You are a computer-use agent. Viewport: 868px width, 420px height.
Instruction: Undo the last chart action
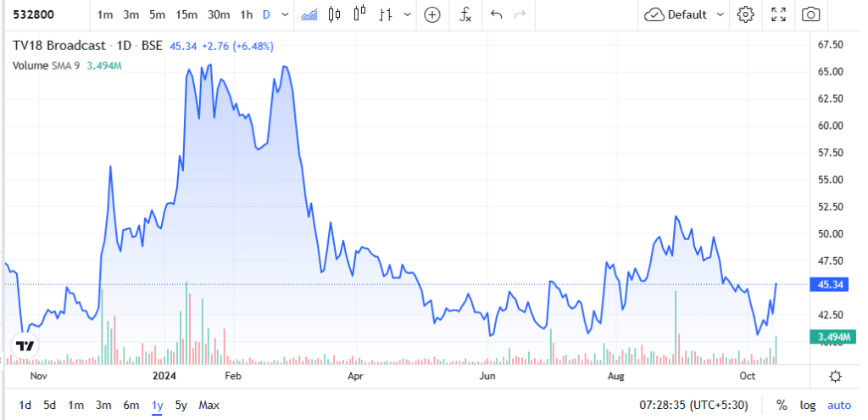(x=497, y=15)
